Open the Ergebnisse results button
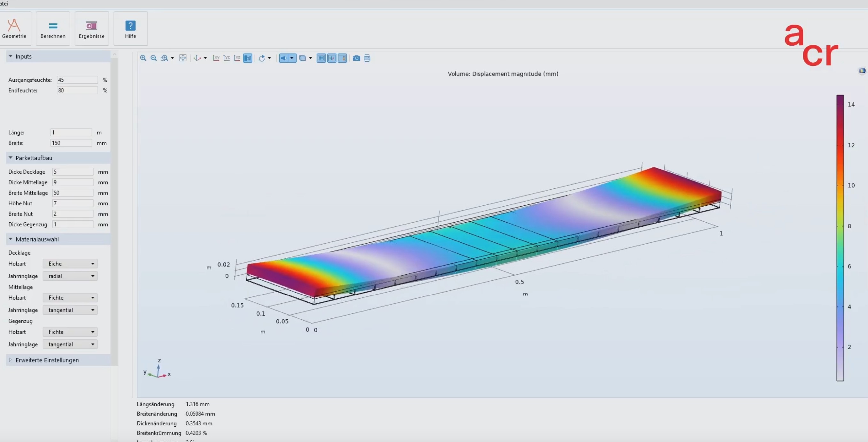868x442 pixels. coord(92,29)
